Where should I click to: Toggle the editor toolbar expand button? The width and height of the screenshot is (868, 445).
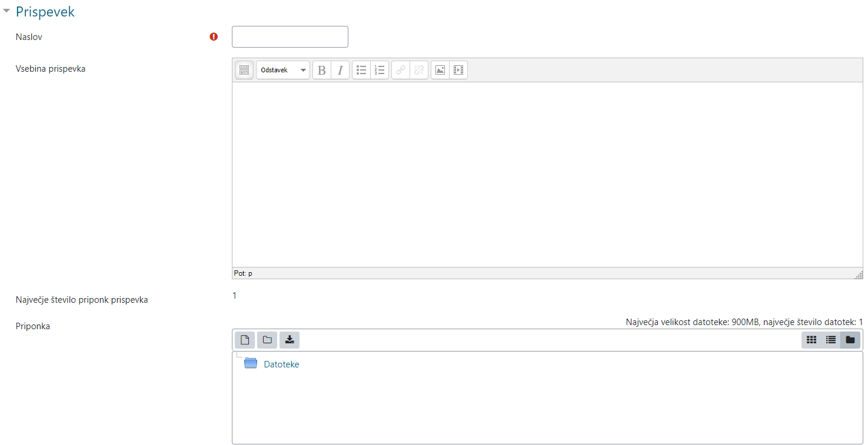[244, 70]
